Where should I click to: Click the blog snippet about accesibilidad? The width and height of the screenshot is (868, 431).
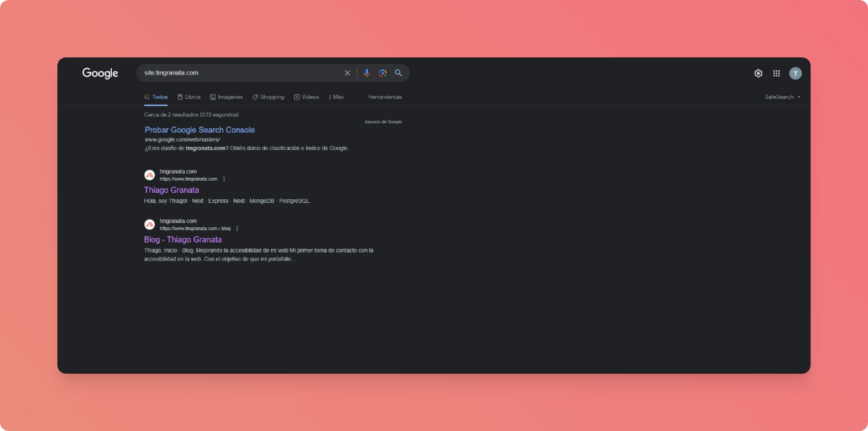[258, 255]
